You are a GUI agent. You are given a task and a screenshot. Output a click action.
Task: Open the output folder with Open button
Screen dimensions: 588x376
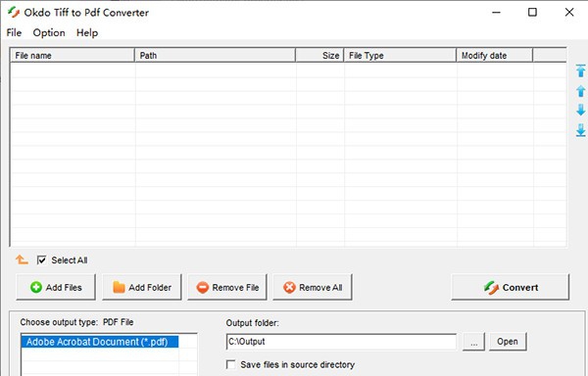[508, 342]
